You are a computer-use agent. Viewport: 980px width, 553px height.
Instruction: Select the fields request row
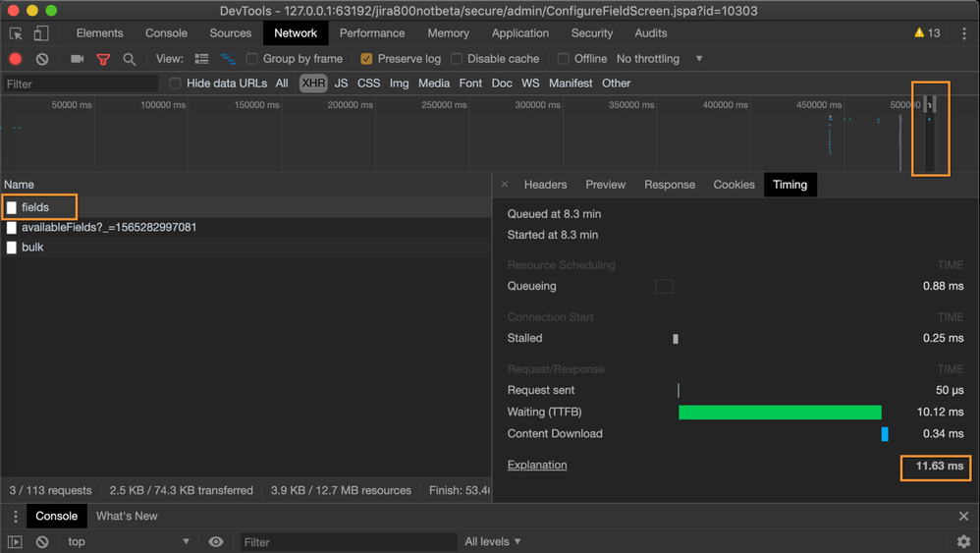(x=246, y=207)
